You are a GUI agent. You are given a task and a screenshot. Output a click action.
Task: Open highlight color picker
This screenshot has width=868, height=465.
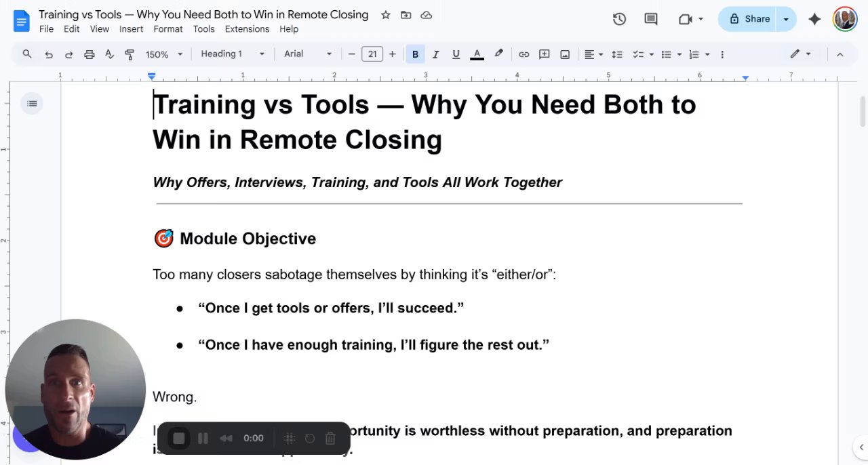click(x=498, y=54)
